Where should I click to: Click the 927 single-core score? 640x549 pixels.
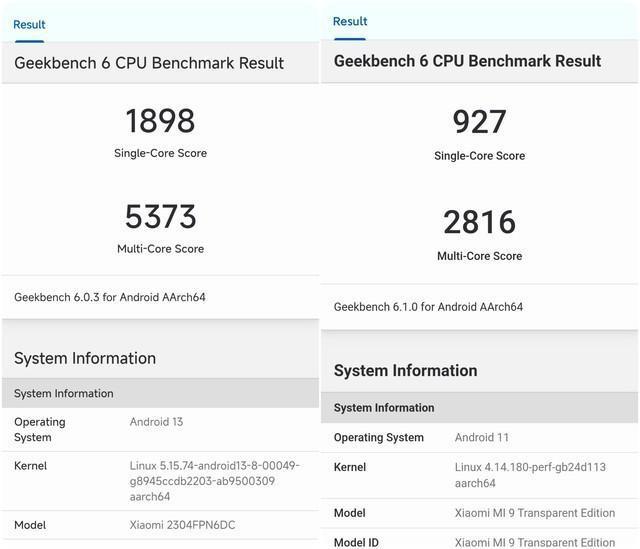(x=479, y=122)
